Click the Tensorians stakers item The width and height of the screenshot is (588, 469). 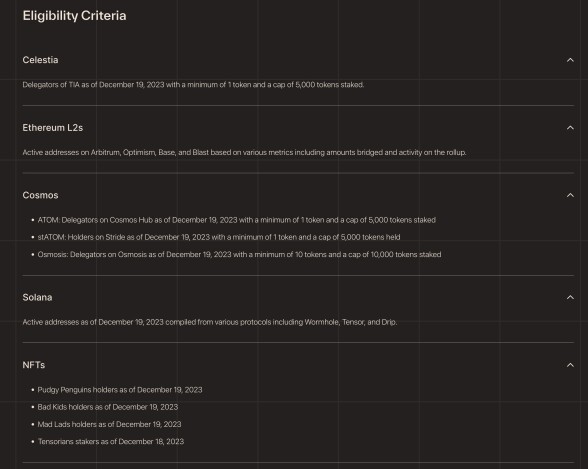coord(111,442)
